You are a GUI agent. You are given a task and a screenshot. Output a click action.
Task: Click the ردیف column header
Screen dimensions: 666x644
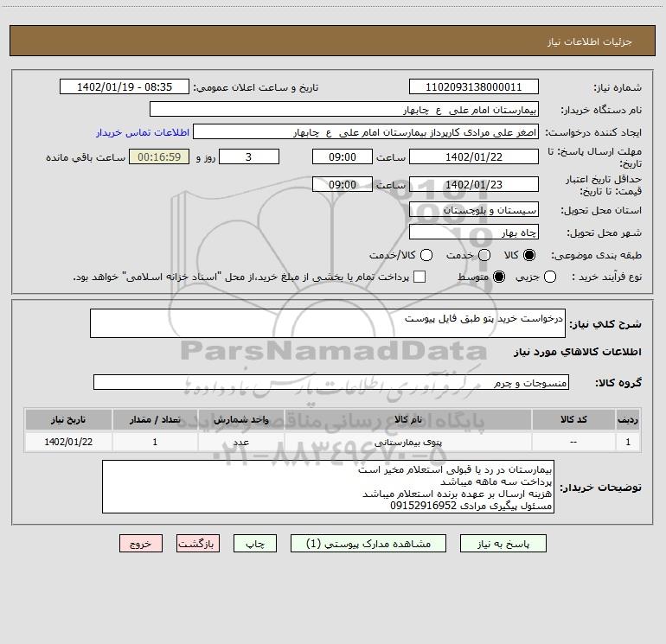click(x=628, y=419)
